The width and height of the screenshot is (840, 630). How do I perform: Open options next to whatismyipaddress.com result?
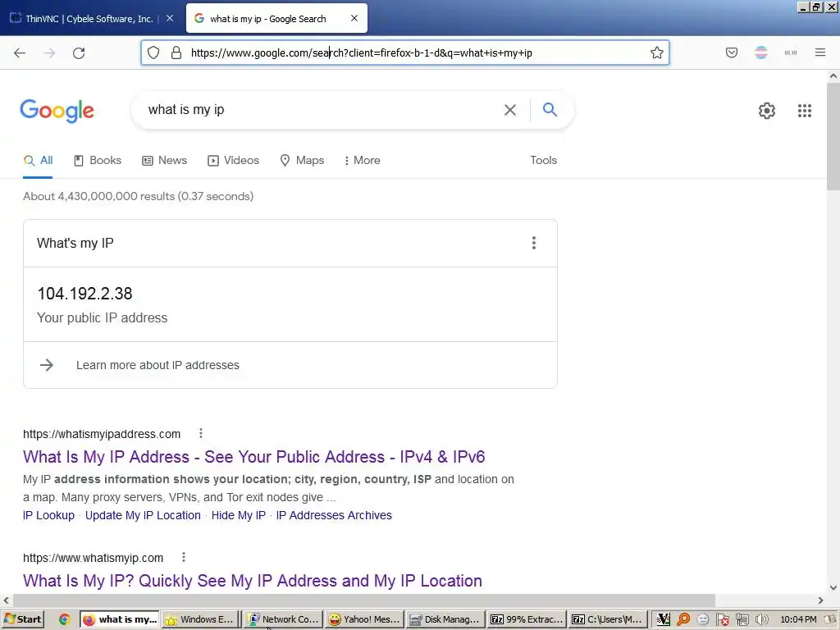[201, 433]
